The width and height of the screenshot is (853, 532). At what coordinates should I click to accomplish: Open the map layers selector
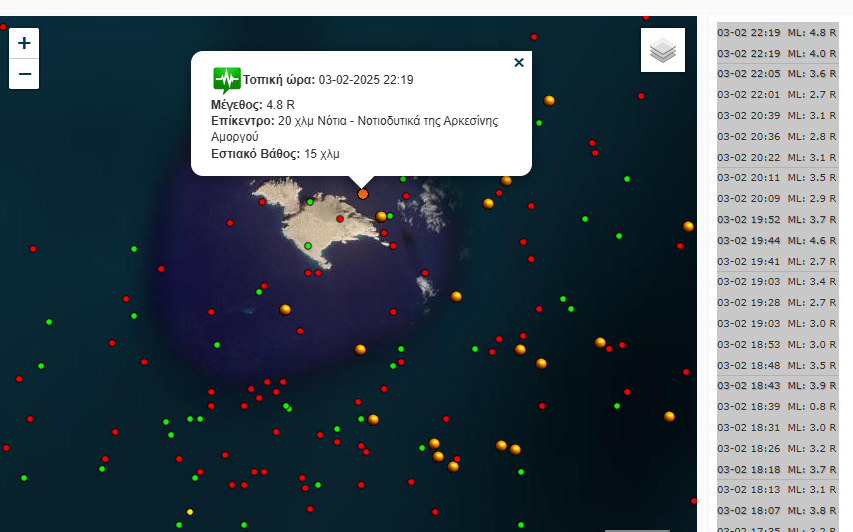663,50
